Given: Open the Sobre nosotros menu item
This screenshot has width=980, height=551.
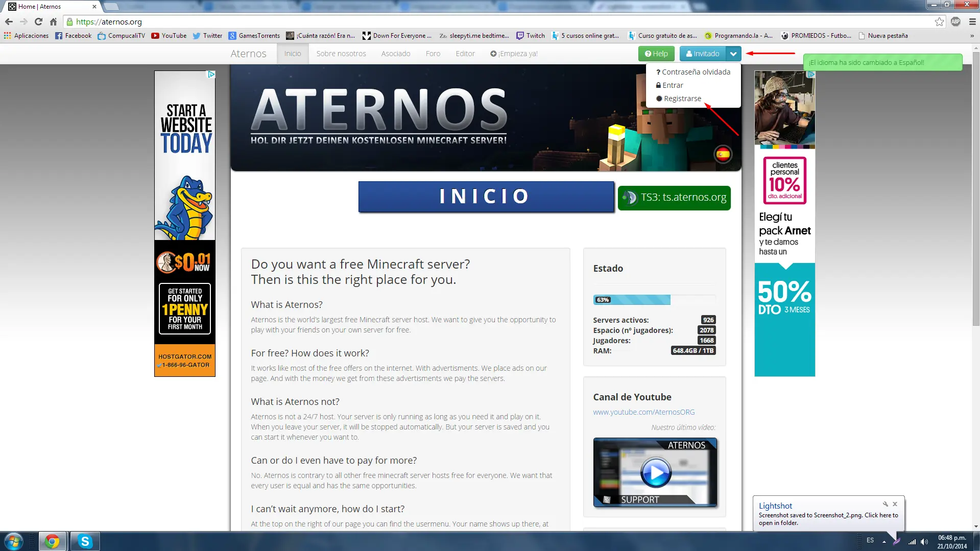Looking at the screenshot, I should point(341,54).
